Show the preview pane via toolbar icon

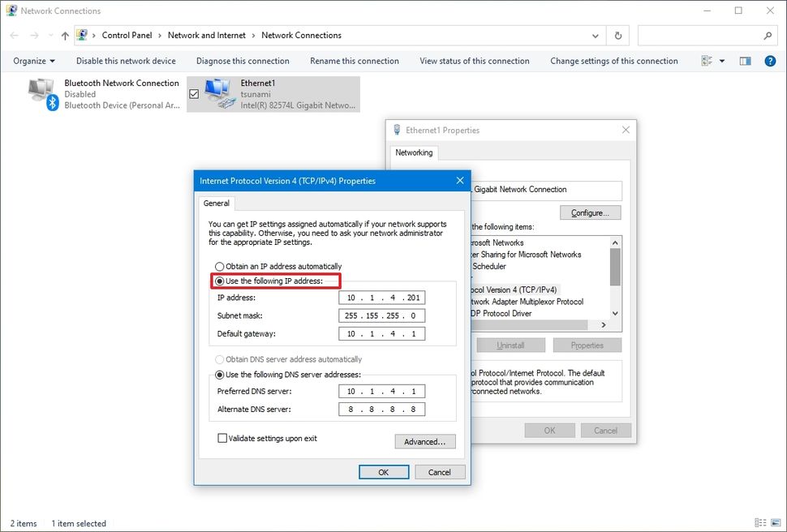click(x=744, y=60)
